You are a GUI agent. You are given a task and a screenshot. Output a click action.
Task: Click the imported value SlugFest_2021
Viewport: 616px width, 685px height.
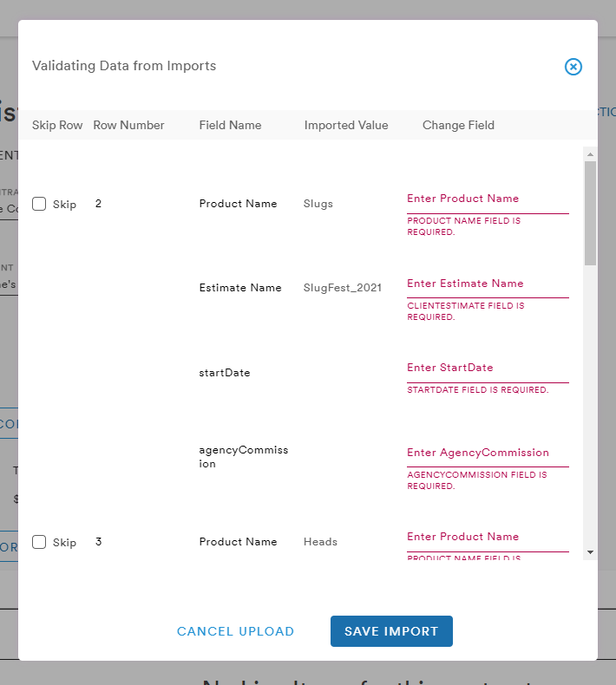click(343, 288)
